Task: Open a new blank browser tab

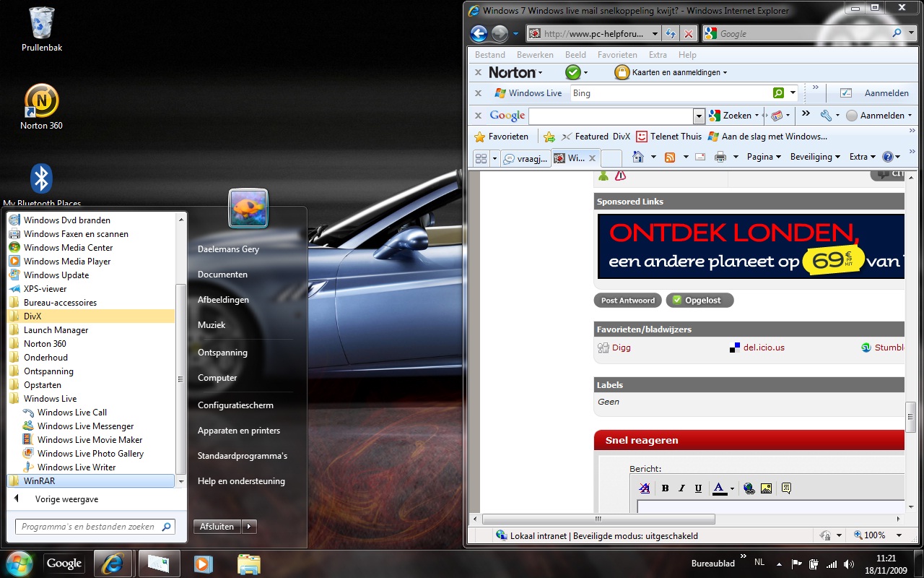Action: pos(611,158)
